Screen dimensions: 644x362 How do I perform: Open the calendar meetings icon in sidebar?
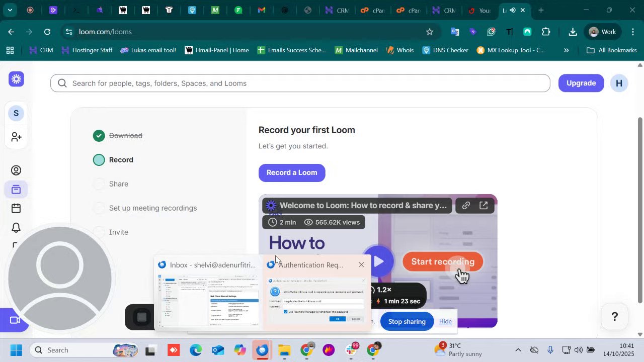coord(16,208)
